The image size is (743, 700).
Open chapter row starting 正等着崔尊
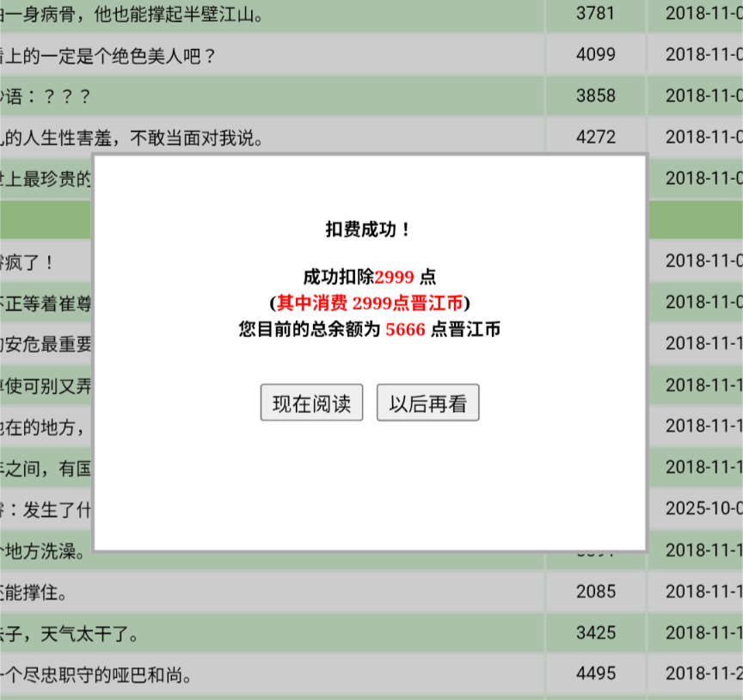pyautogui.click(x=46, y=304)
